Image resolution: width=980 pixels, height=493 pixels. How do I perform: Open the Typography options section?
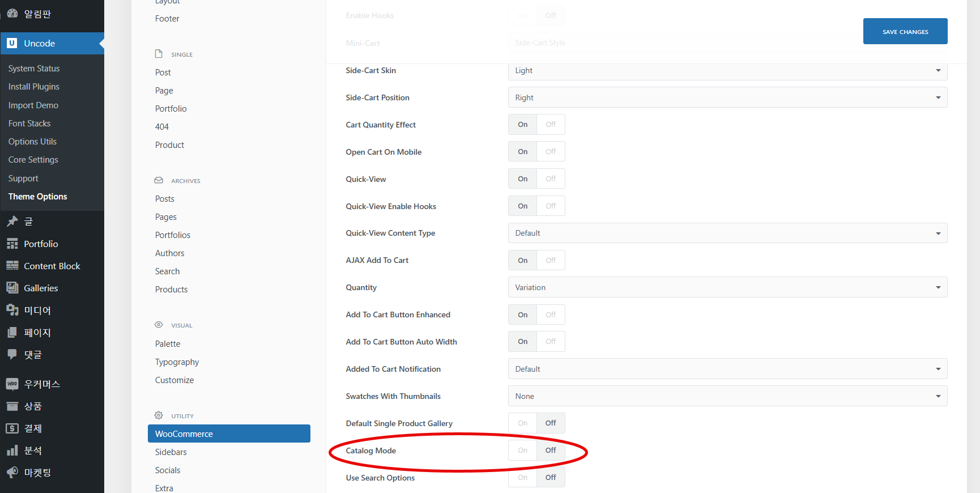[177, 362]
